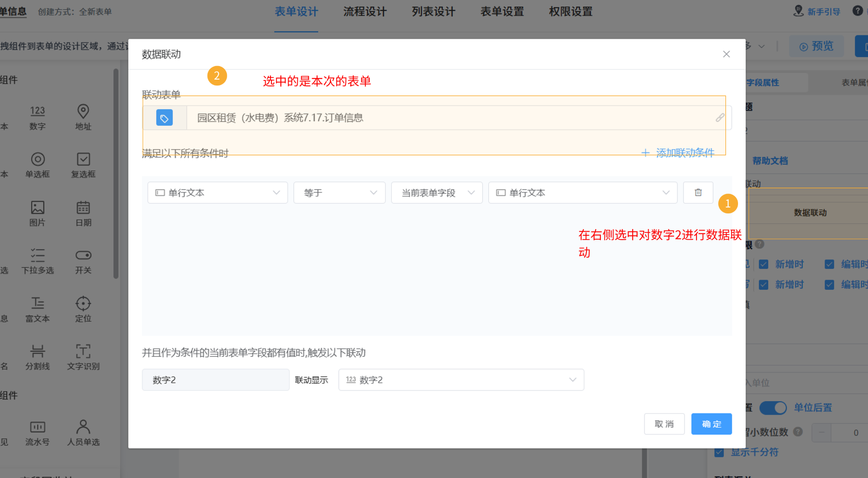The height and width of the screenshot is (478, 868).
Task: Click 添加联动条件 link
Action: coord(677,152)
